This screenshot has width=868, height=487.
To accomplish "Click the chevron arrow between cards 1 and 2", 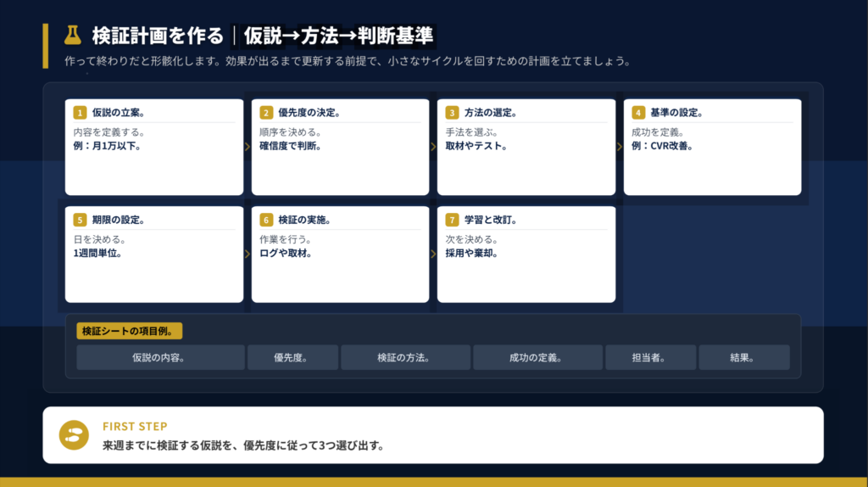I will (x=248, y=146).
